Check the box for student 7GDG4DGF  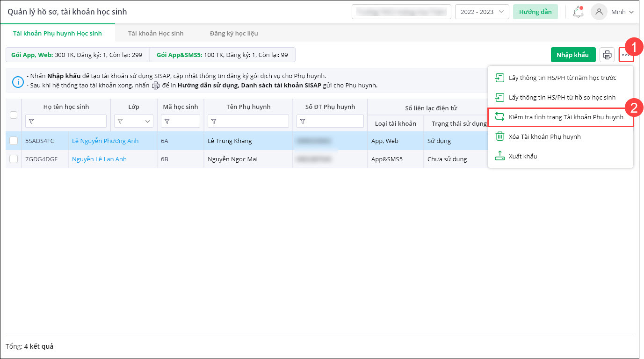click(x=14, y=159)
